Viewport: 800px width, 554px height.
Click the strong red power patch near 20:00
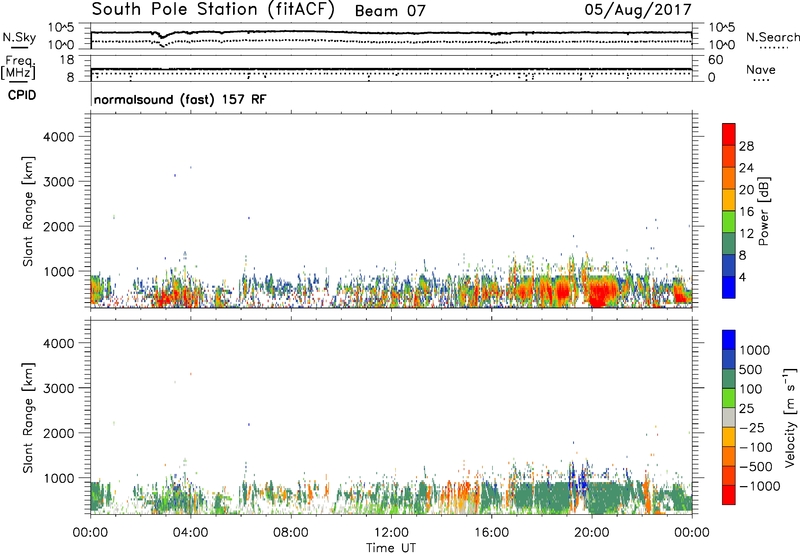(x=602, y=294)
